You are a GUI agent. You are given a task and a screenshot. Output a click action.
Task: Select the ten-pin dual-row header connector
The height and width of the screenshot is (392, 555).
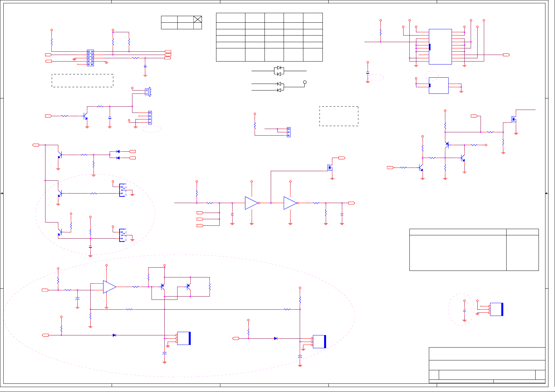click(90, 58)
